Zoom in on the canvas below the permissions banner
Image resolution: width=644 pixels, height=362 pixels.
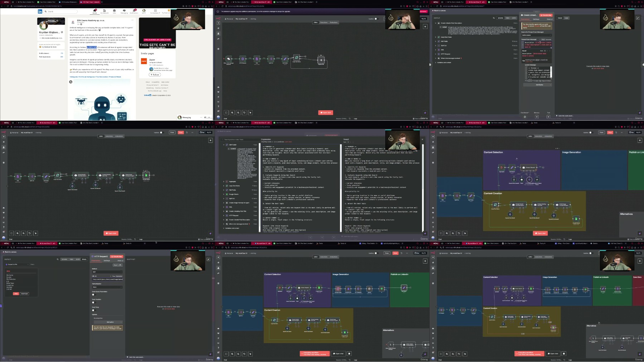click(232, 112)
